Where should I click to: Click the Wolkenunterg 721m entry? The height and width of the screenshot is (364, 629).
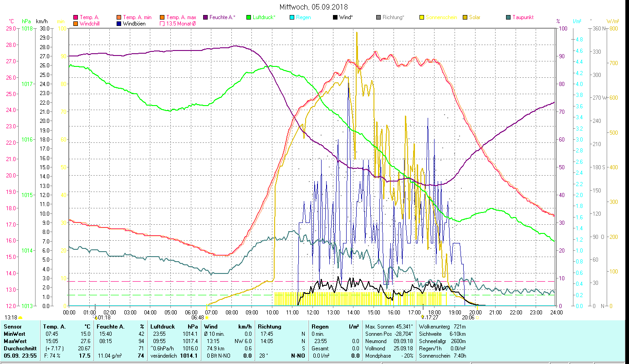pos(442,327)
